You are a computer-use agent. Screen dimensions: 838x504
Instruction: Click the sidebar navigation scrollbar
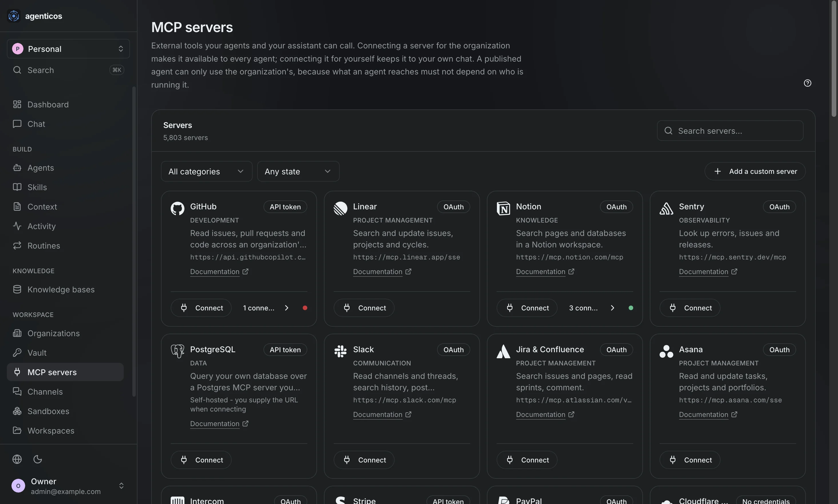(x=134, y=241)
